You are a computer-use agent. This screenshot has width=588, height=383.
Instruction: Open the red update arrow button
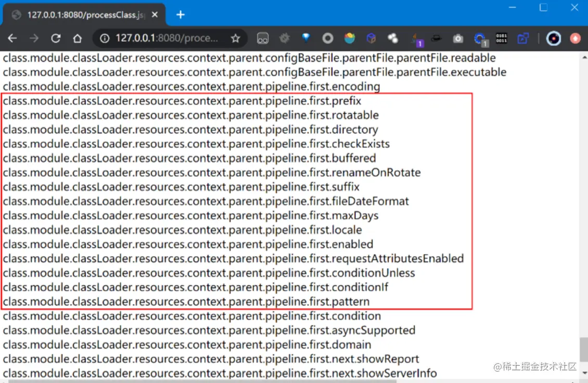[x=575, y=39]
